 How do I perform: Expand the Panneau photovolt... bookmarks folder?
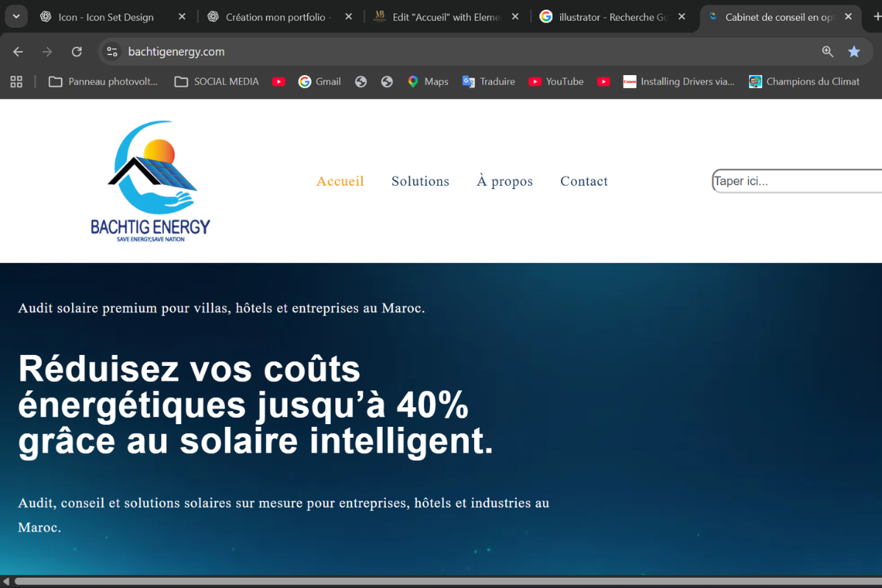pyautogui.click(x=104, y=82)
